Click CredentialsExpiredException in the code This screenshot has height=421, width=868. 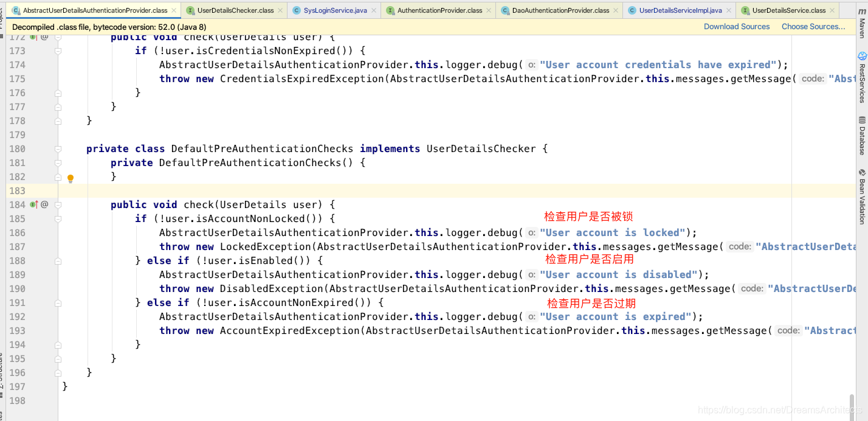[301, 78]
